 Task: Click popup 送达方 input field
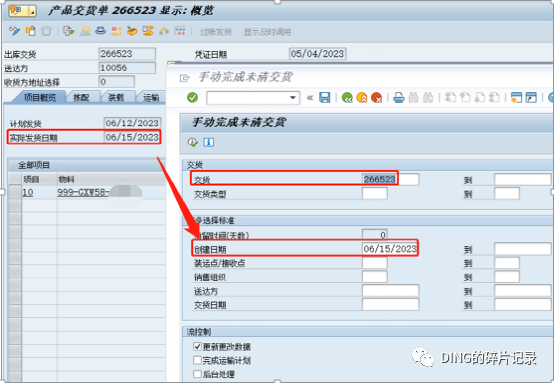pos(390,291)
